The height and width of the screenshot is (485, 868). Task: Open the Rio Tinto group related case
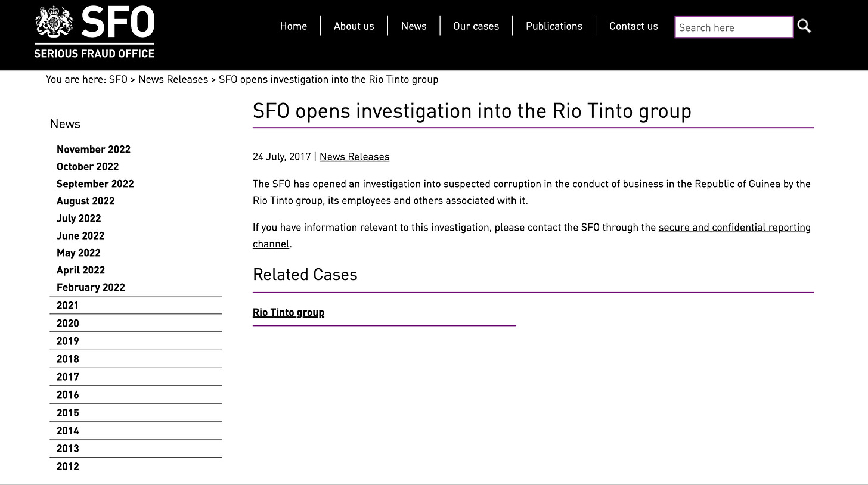pyautogui.click(x=289, y=312)
